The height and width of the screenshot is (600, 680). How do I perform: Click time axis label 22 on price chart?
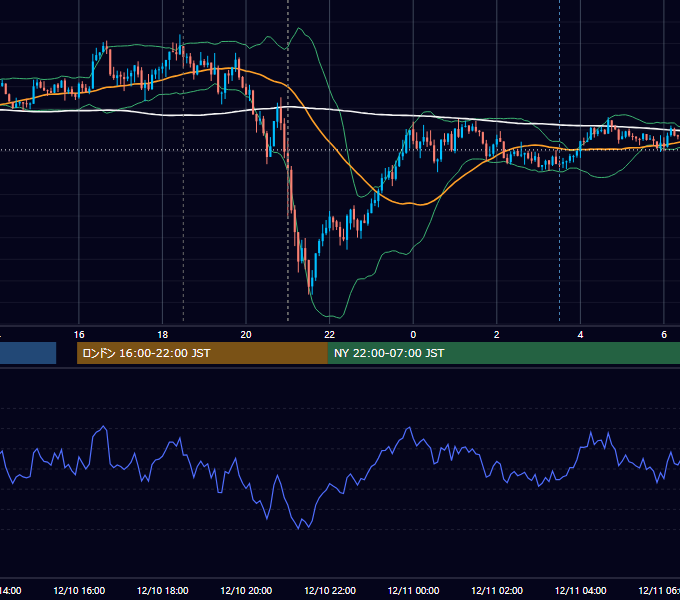(x=330, y=335)
